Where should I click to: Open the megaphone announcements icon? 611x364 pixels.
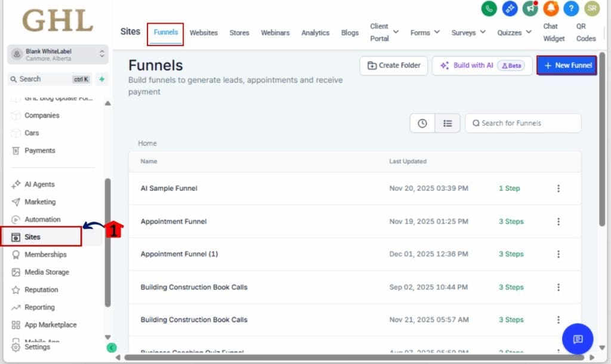(x=530, y=8)
